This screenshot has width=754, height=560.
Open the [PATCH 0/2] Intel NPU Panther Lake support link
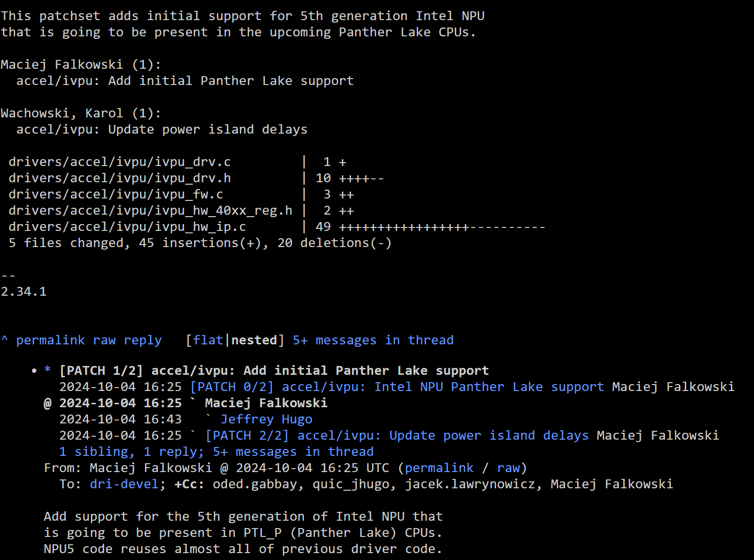(x=397, y=387)
